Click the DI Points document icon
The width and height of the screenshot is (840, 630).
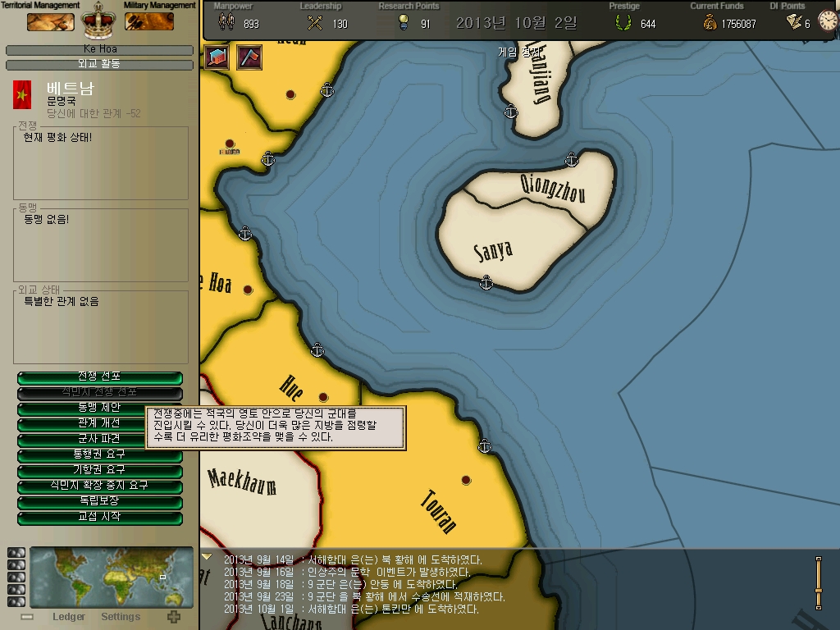pyautogui.click(x=793, y=22)
